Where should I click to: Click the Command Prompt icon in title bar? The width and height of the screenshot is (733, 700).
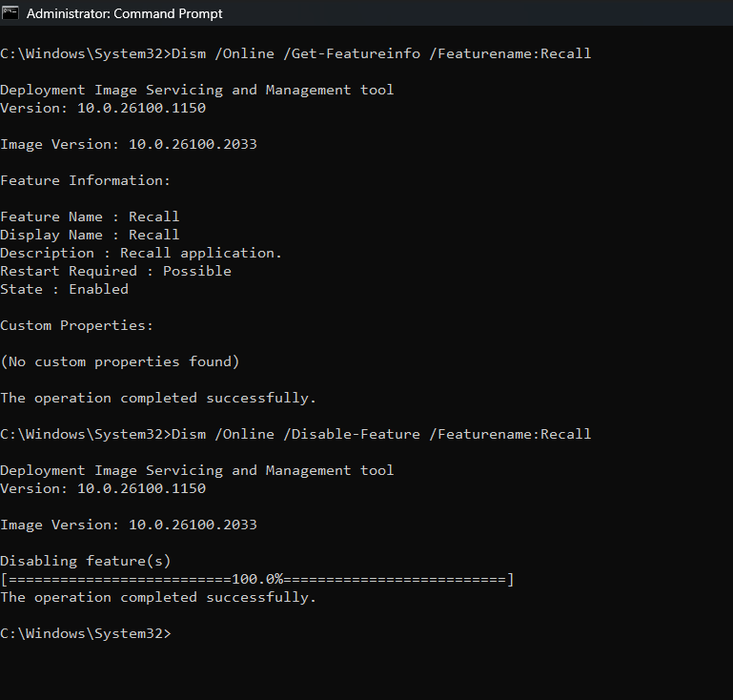coord(10,13)
